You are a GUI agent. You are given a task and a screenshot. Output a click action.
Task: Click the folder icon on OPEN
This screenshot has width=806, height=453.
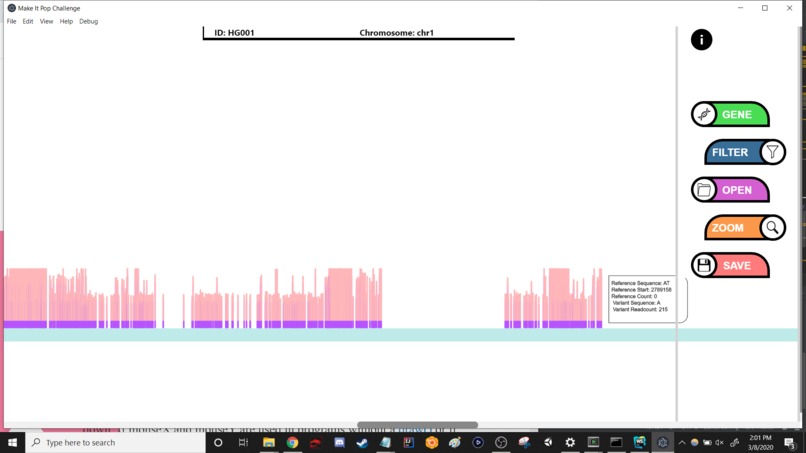[704, 190]
